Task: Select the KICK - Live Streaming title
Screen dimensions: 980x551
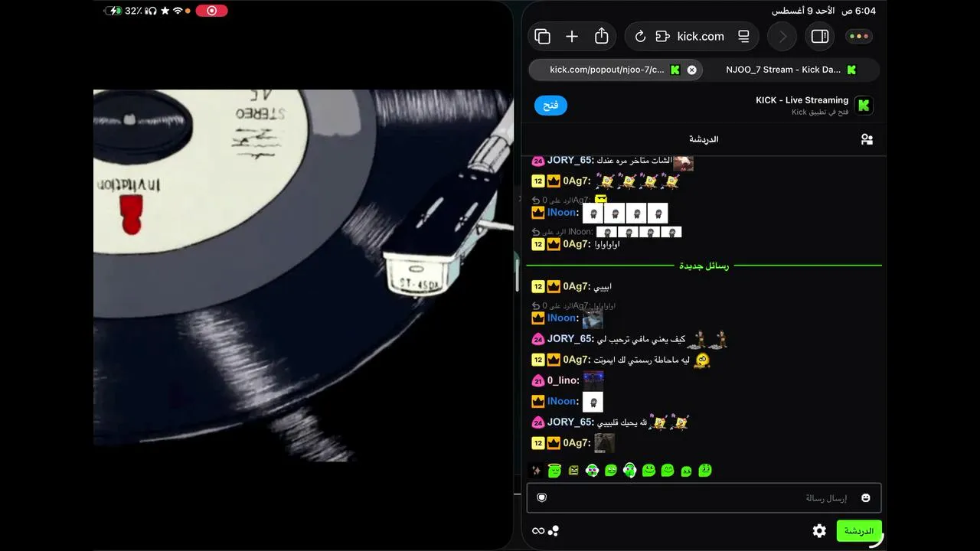Action: [x=802, y=100]
